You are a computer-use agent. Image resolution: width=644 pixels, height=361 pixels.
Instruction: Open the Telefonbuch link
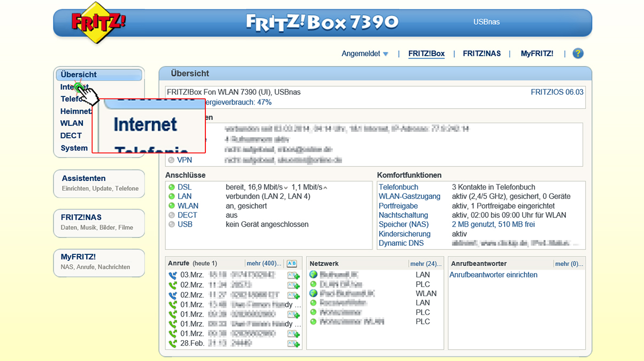click(x=398, y=187)
